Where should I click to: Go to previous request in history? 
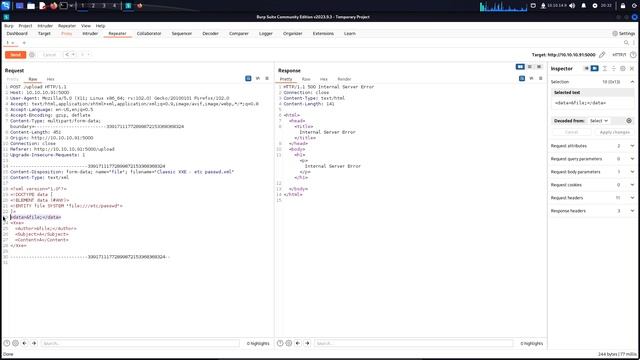67,55
